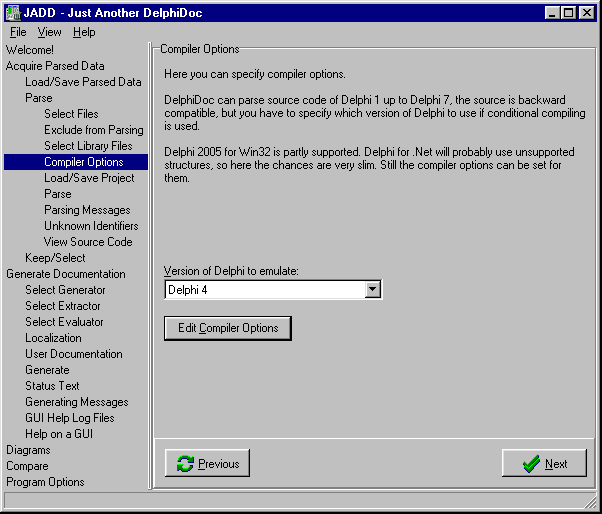
Task: Go to Generate Documentation section
Action: coord(66,274)
